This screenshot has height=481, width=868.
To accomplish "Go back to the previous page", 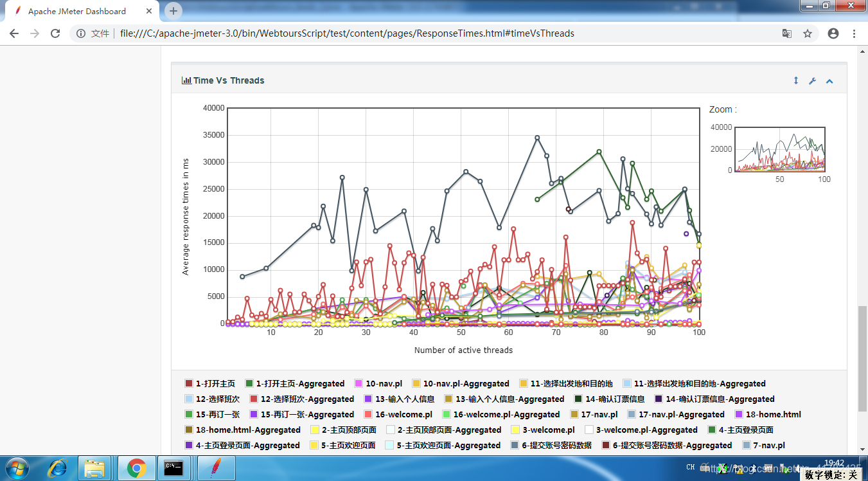I will tap(14, 33).
